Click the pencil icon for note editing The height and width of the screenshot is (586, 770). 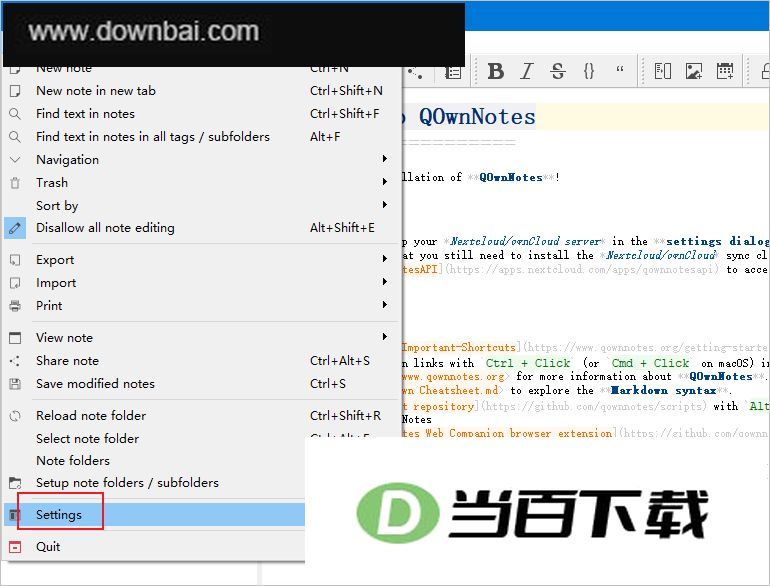tap(15, 228)
